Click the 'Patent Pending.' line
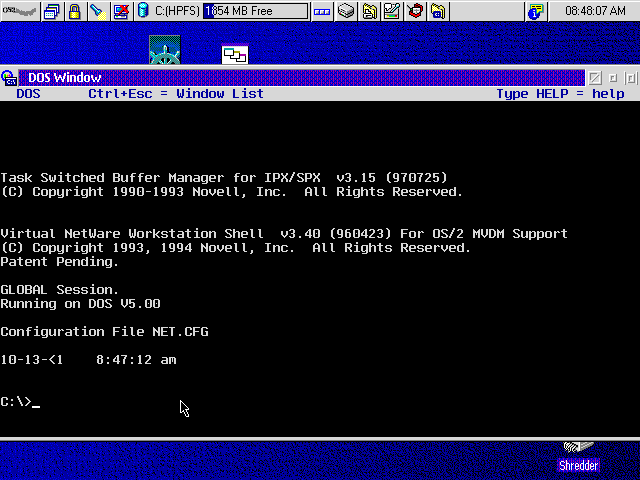The height and width of the screenshot is (480, 640). click(x=60, y=262)
